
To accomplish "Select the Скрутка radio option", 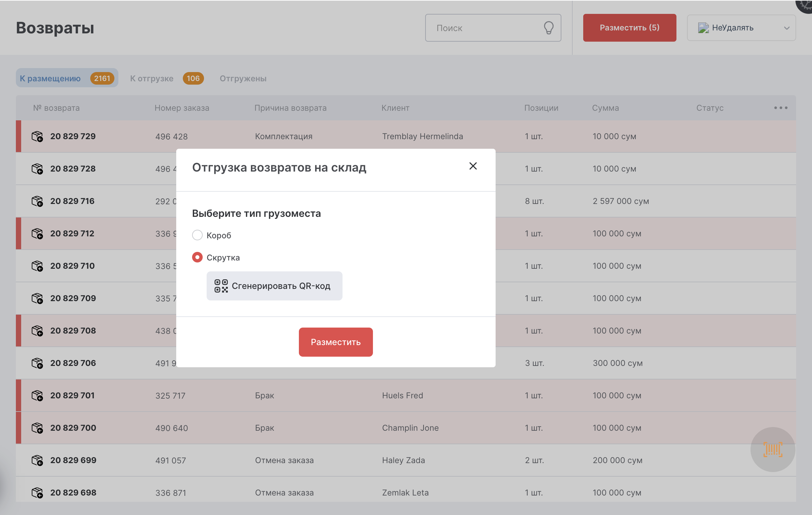I will pyautogui.click(x=197, y=257).
